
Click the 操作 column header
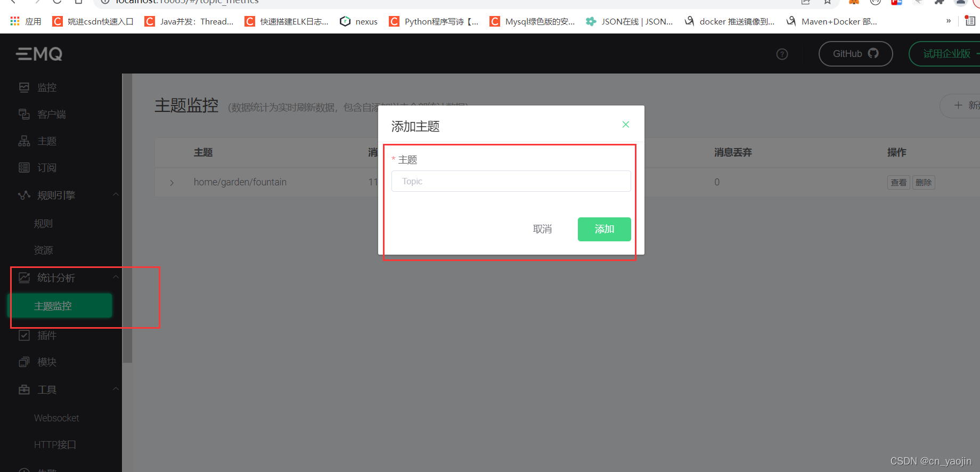pyautogui.click(x=897, y=152)
